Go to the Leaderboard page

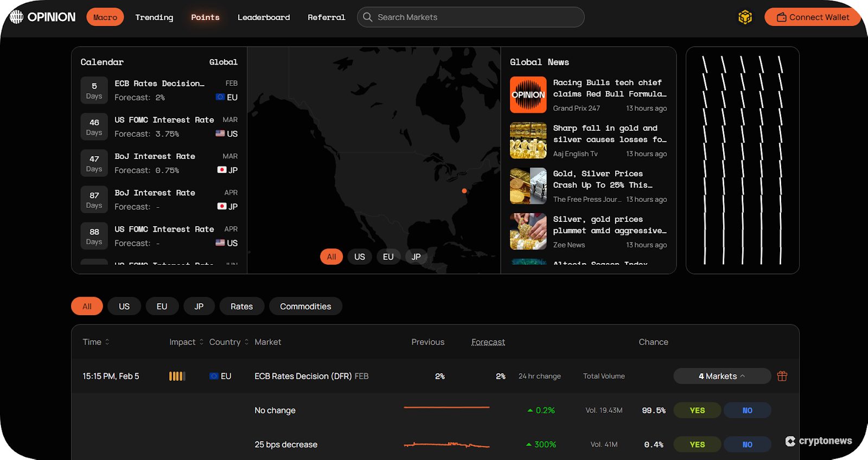click(x=264, y=17)
